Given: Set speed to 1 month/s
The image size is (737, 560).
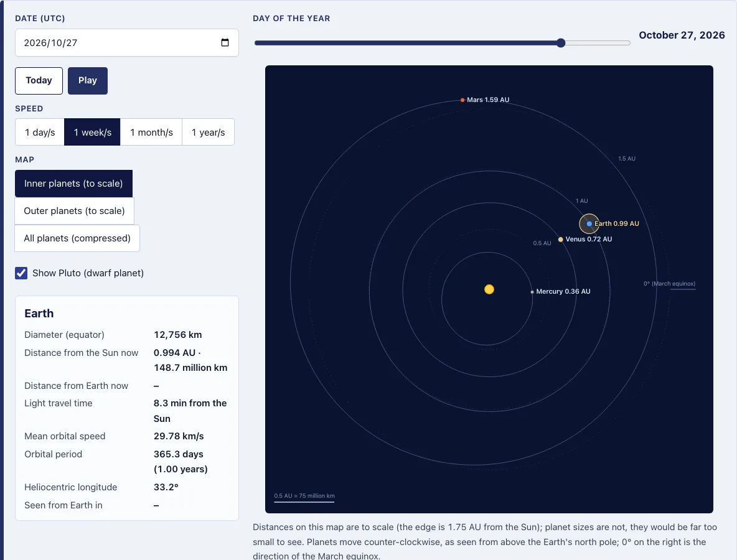Looking at the screenshot, I should tap(151, 133).
